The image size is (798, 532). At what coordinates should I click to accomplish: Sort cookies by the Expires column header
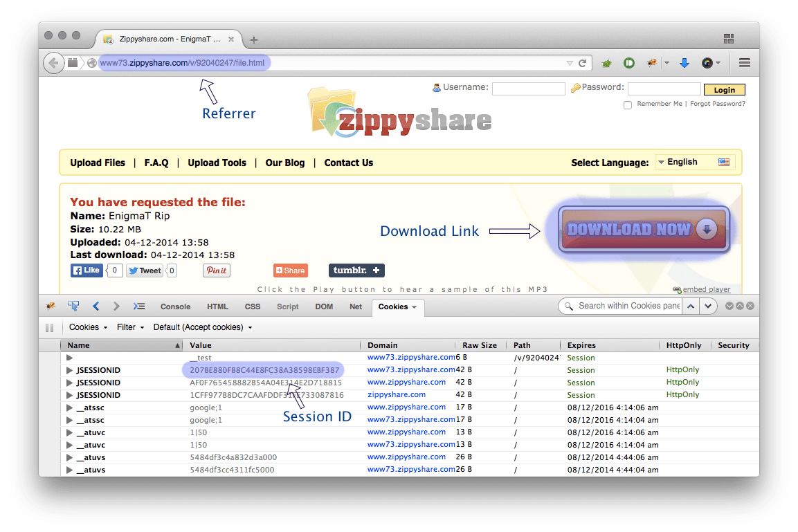pos(610,345)
